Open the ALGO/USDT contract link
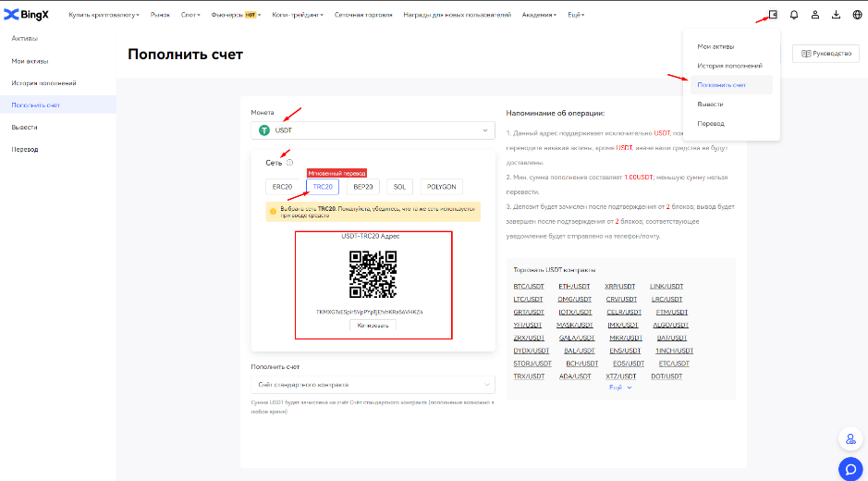The height and width of the screenshot is (481, 868). [x=669, y=326]
